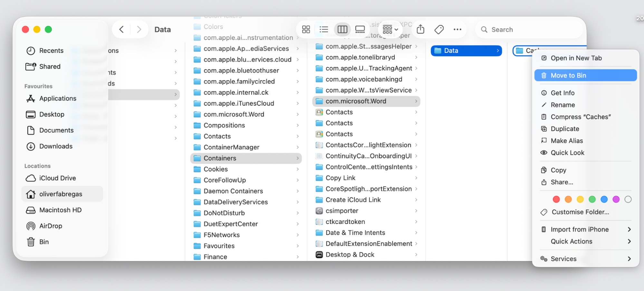Expand chevron beside Finance folder
644x291 pixels.
(297, 257)
